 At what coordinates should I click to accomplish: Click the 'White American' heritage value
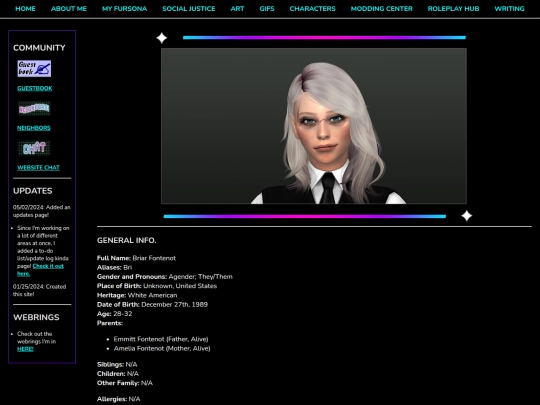point(152,295)
